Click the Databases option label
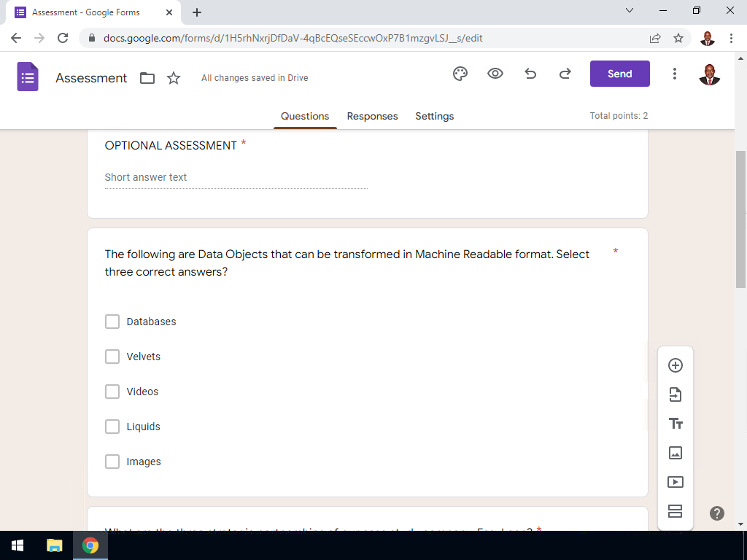Image resolution: width=747 pixels, height=560 pixels. (x=151, y=322)
